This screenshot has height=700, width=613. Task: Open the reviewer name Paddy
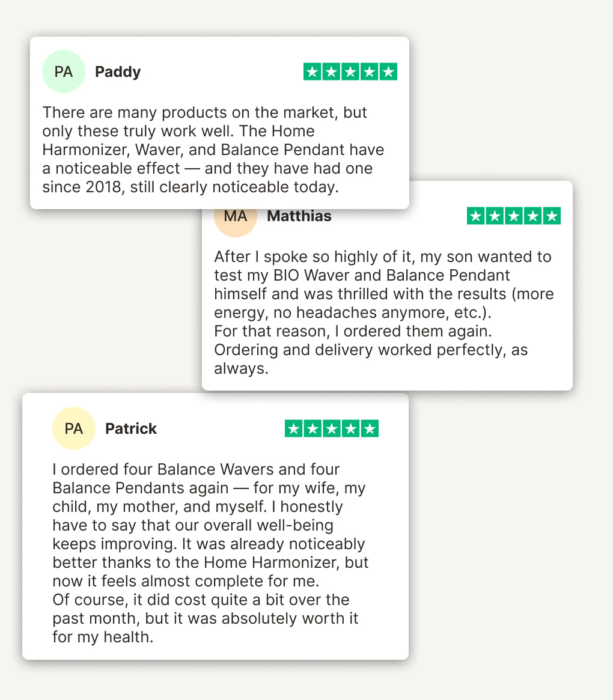pos(118,72)
